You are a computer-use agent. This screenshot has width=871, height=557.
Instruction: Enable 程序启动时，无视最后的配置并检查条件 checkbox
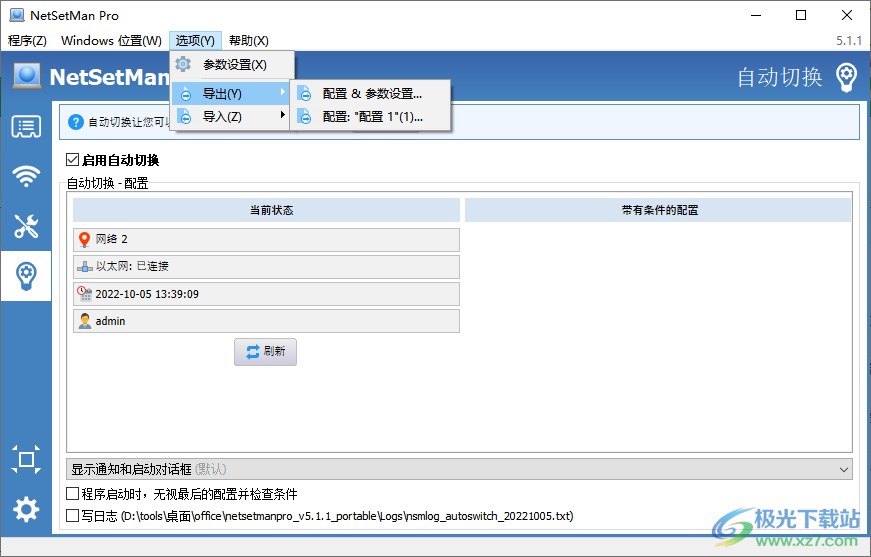[x=72, y=494]
